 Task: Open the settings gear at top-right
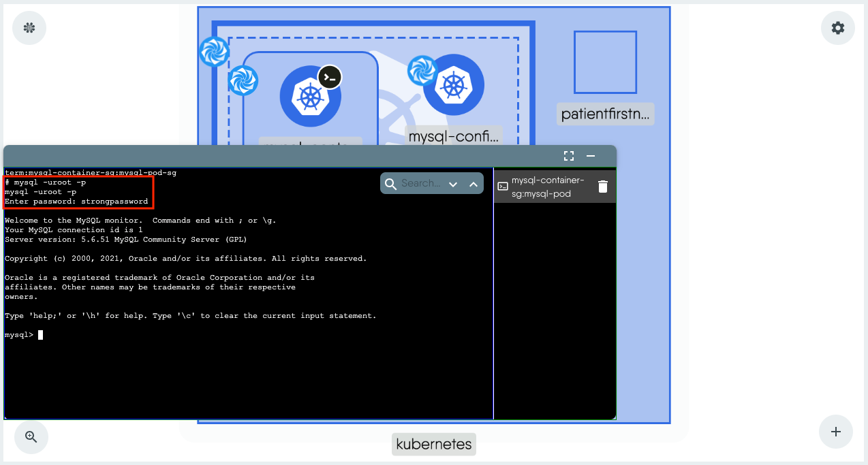pyautogui.click(x=837, y=28)
